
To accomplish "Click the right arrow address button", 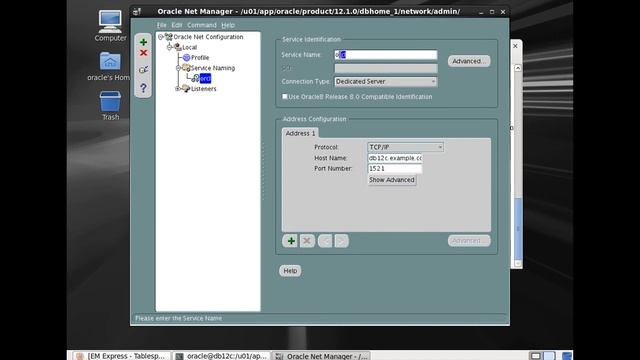I will point(341,241).
